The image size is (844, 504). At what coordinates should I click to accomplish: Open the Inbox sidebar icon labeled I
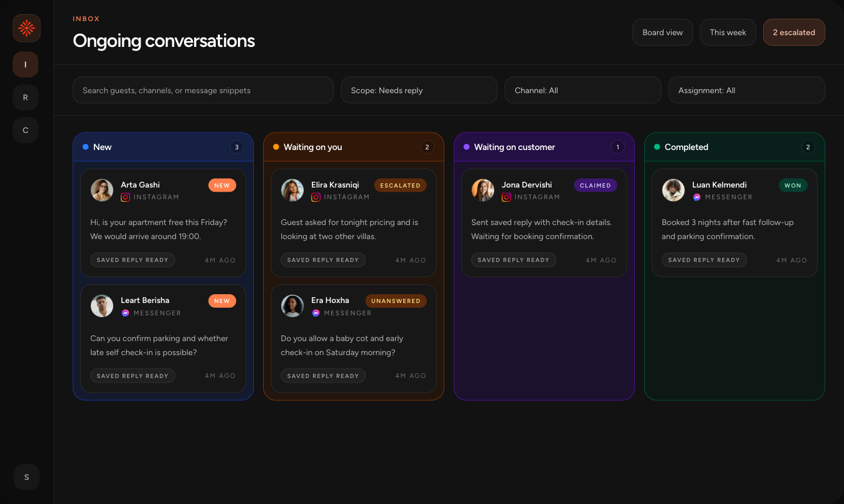[x=25, y=64]
